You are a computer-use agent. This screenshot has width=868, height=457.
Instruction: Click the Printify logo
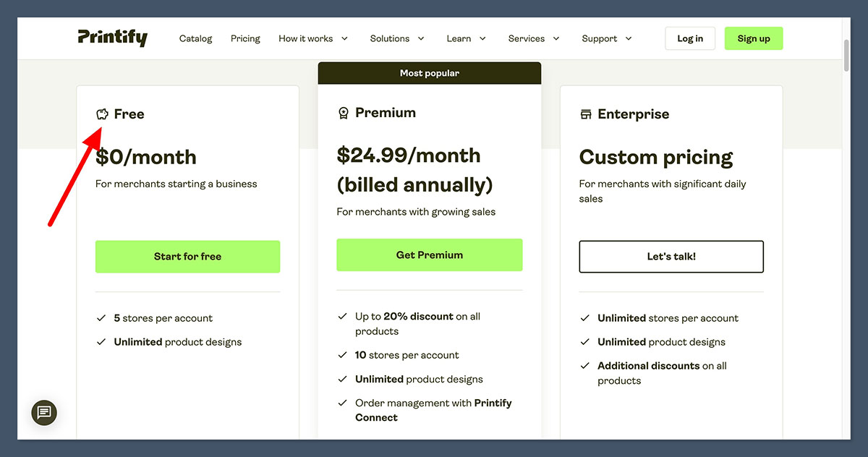pos(113,38)
